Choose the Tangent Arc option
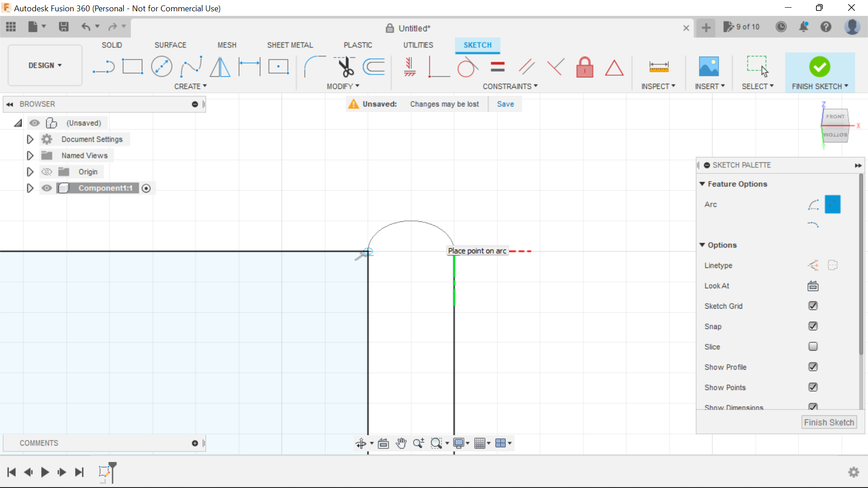The width and height of the screenshot is (868, 488). pyautogui.click(x=813, y=224)
